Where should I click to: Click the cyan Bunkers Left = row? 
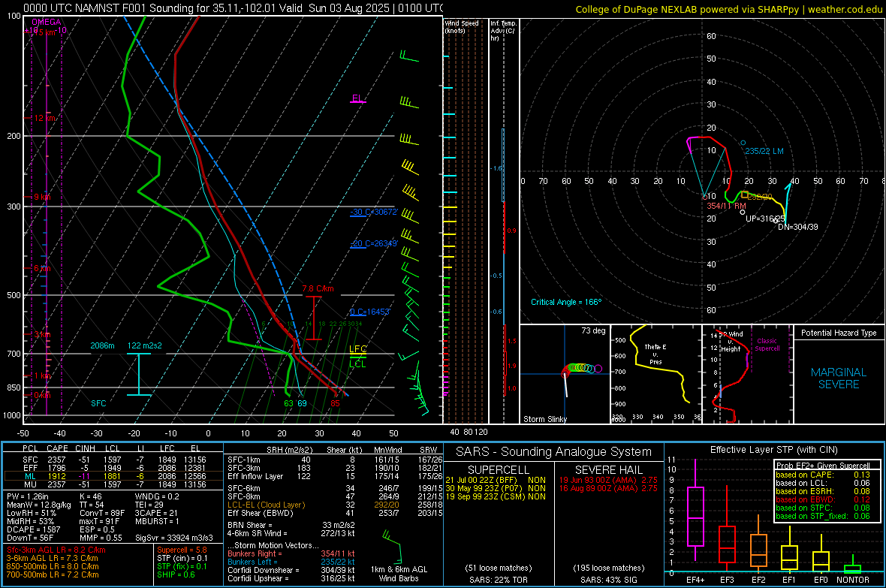click(x=291, y=562)
